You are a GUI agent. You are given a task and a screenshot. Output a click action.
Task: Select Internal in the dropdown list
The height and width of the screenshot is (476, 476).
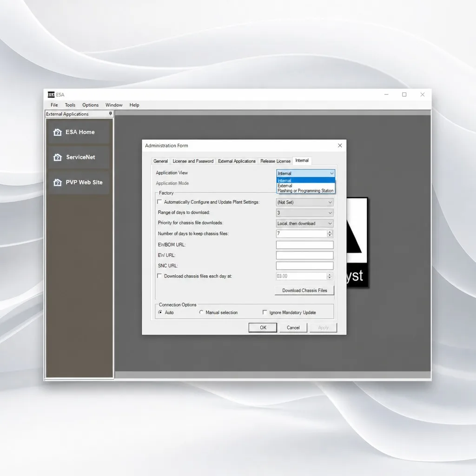pyautogui.click(x=306, y=181)
